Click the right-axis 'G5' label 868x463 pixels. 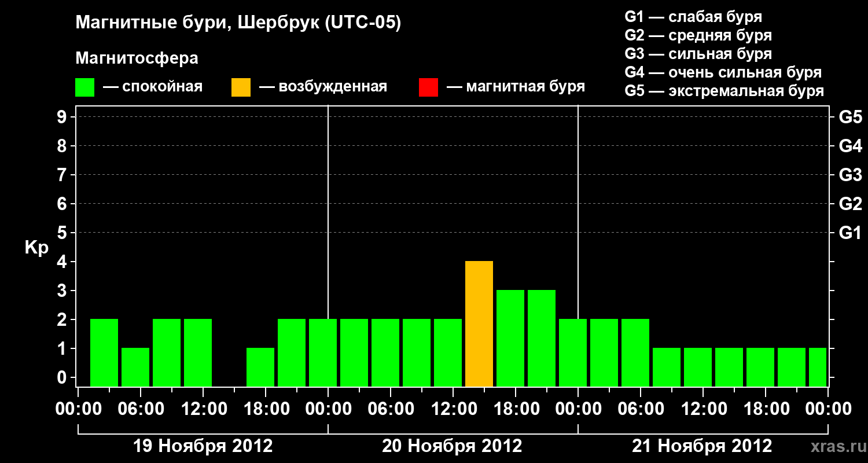[x=850, y=117]
